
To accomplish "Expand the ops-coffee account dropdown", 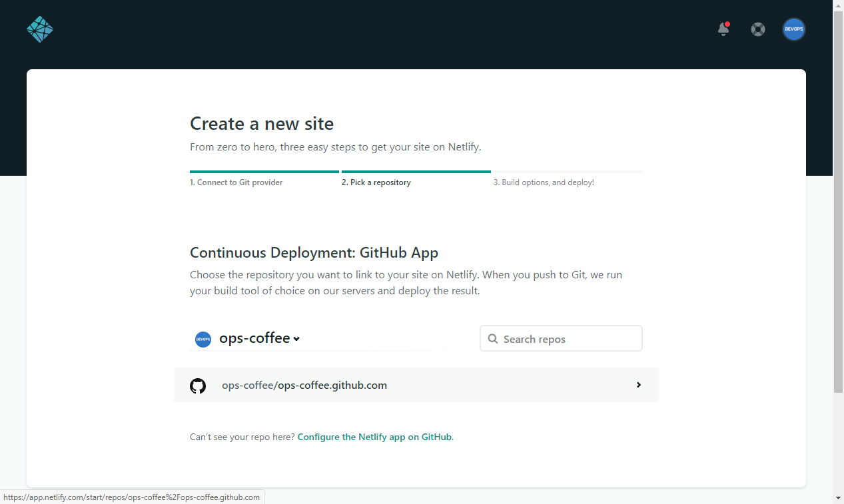I will (260, 338).
